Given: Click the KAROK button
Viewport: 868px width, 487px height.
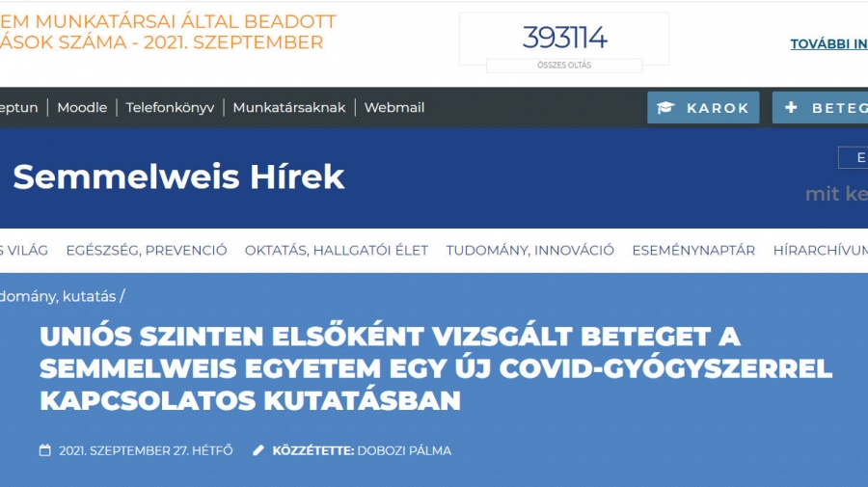Looking at the screenshot, I should [703, 107].
